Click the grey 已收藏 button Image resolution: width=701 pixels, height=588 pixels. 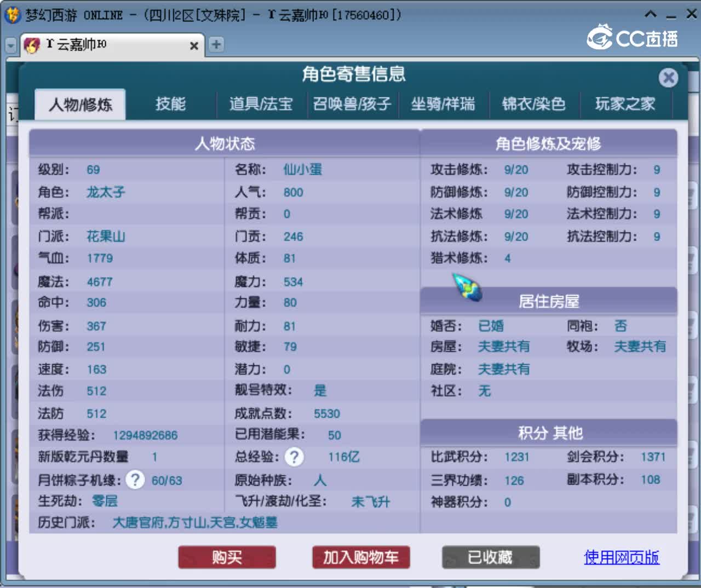491,557
